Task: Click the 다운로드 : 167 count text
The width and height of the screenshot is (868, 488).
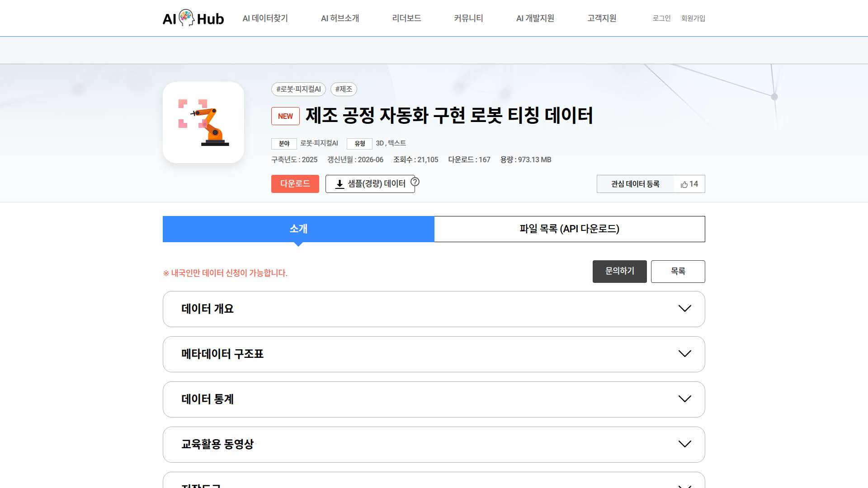Action: (469, 160)
